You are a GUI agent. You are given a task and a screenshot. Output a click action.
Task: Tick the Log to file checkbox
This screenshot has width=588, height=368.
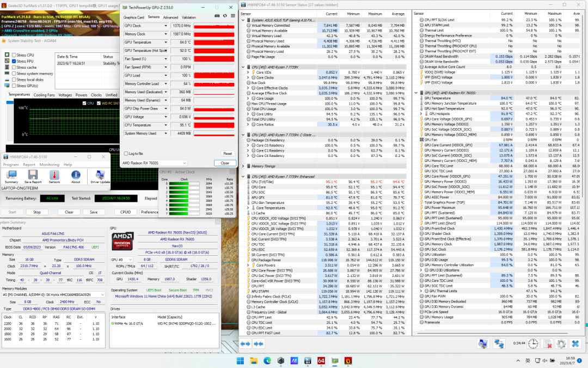(126, 154)
